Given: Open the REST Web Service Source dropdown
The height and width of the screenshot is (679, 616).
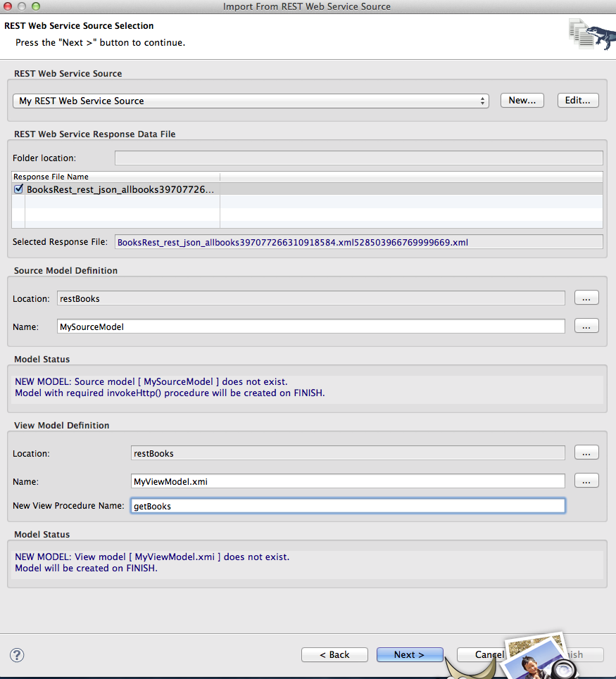Looking at the screenshot, I should pos(251,101).
